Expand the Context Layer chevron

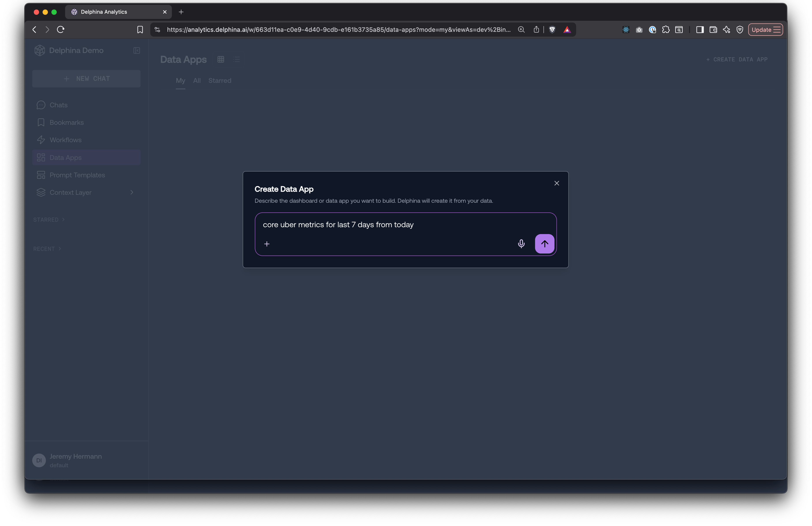(x=132, y=193)
